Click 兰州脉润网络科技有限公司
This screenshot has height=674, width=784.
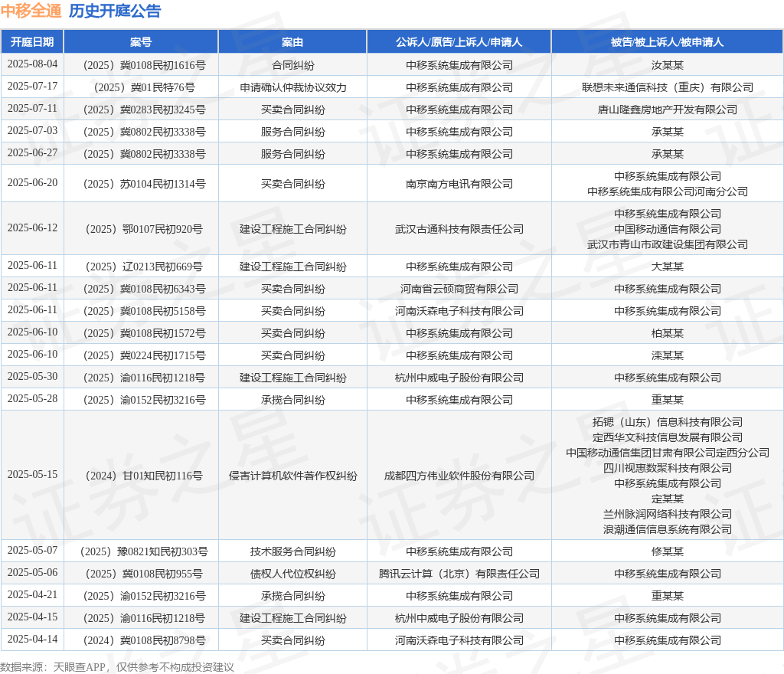pyautogui.click(x=667, y=514)
